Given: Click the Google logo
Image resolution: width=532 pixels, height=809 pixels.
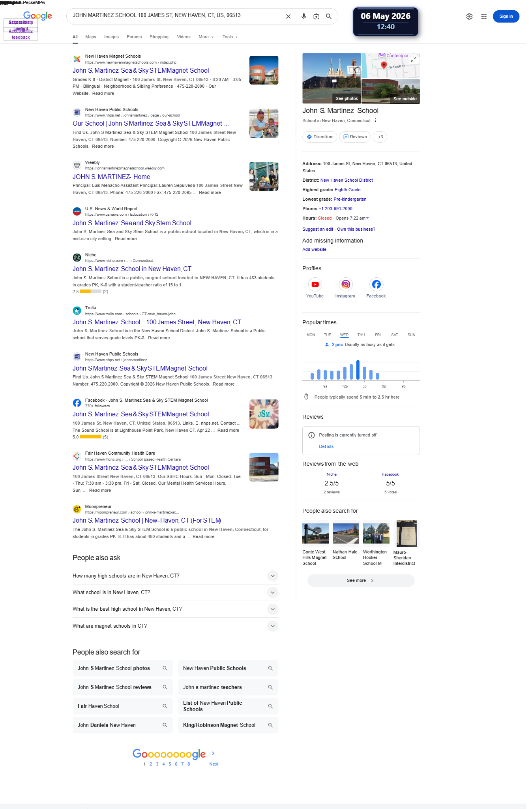Looking at the screenshot, I should coord(37,16).
